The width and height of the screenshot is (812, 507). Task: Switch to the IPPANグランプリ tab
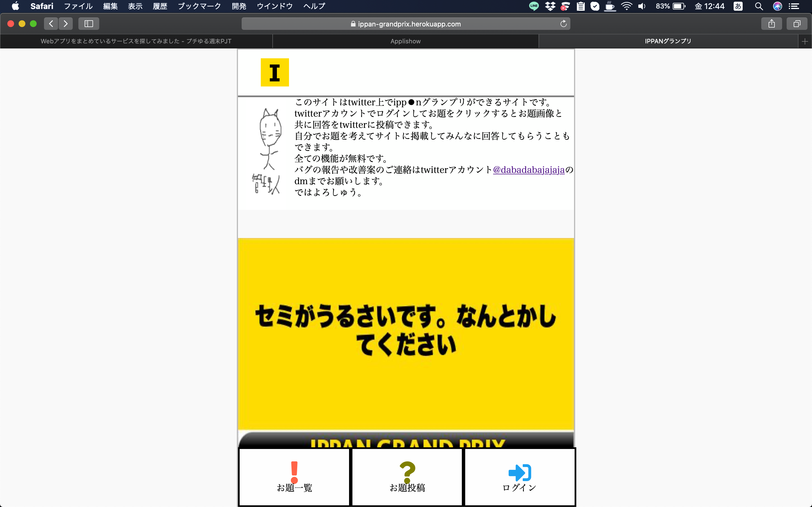pos(667,41)
